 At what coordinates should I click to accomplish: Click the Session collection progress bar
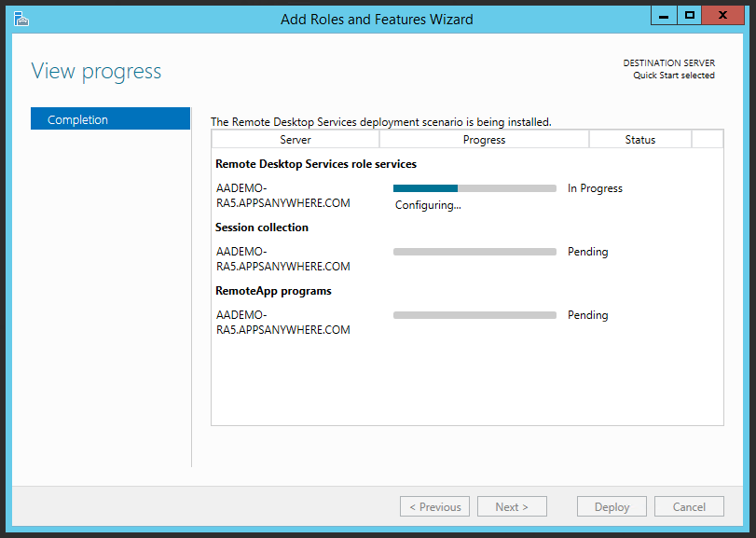[474, 252]
